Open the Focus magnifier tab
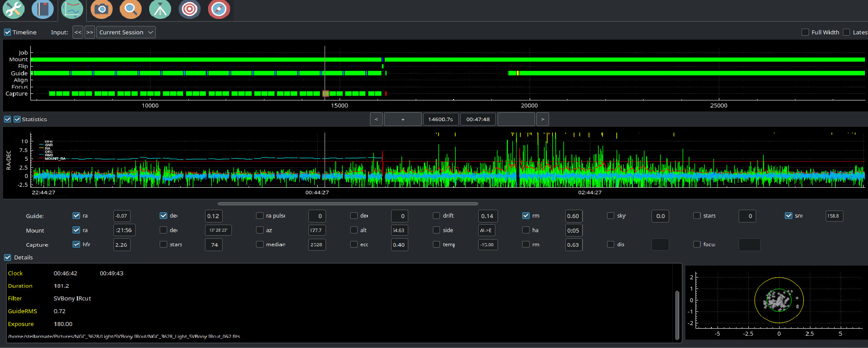This screenshot has width=868, height=348. click(x=131, y=9)
